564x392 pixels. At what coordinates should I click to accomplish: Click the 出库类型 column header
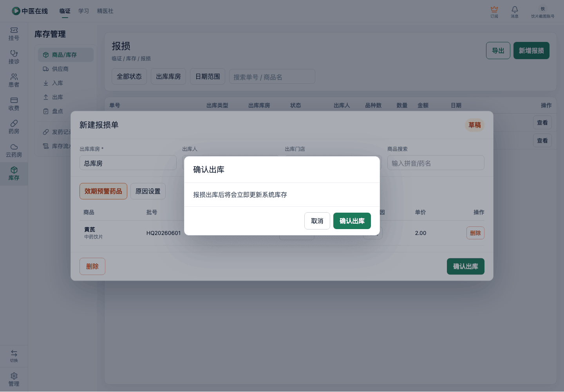217,105
